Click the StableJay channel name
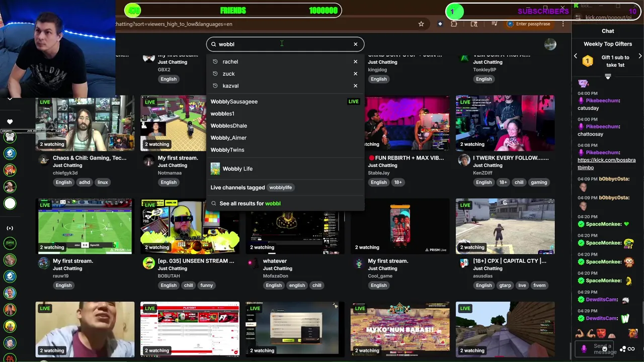Image resolution: width=644 pixels, height=362 pixels. pyautogui.click(x=379, y=173)
